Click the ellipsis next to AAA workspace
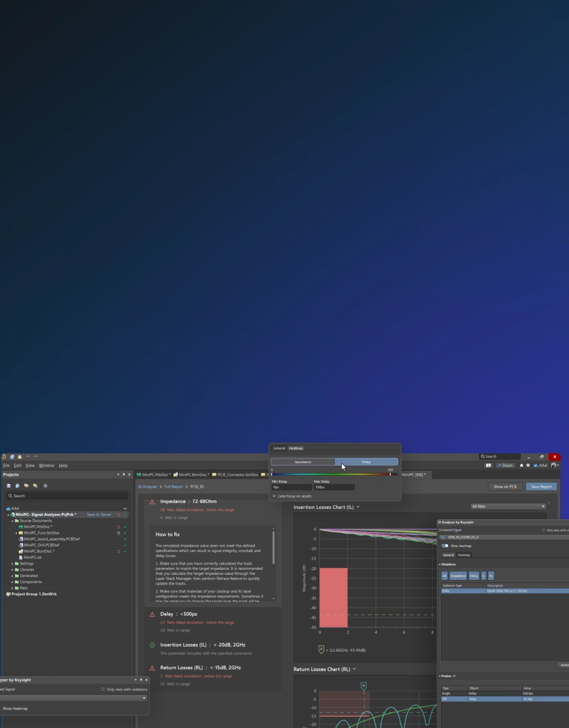This screenshot has height=728, width=569. 125,509
